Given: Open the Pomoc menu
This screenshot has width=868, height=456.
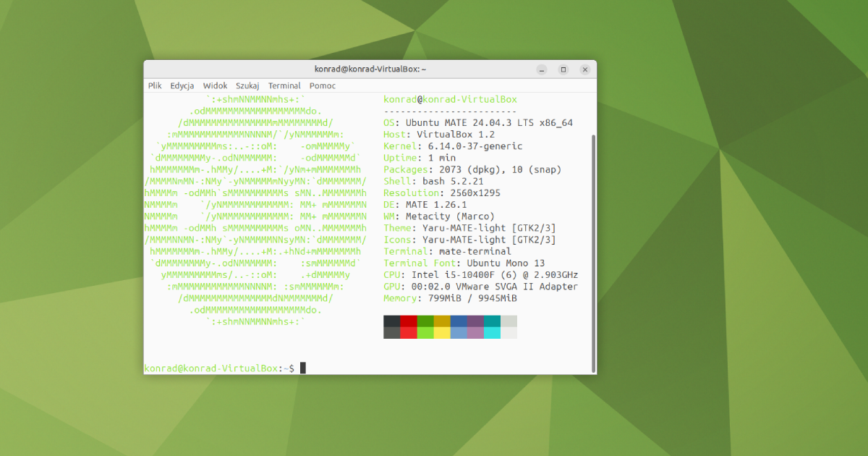Looking at the screenshot, I should (323, 85).
